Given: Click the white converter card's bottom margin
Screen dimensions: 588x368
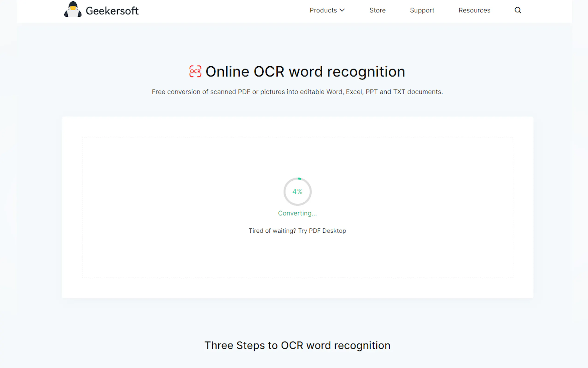Looking at the screenshot, I should [297, 288].
